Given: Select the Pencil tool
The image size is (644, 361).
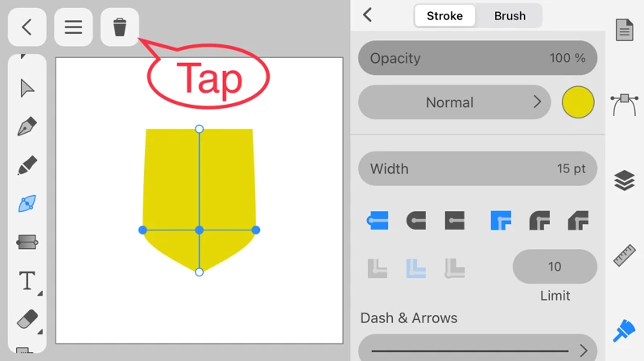Looking at the screenshot, I should pos(27,166).
